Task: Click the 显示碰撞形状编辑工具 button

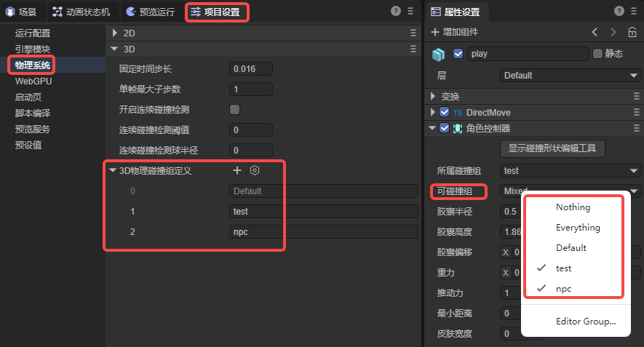Action: pos(552,148)
